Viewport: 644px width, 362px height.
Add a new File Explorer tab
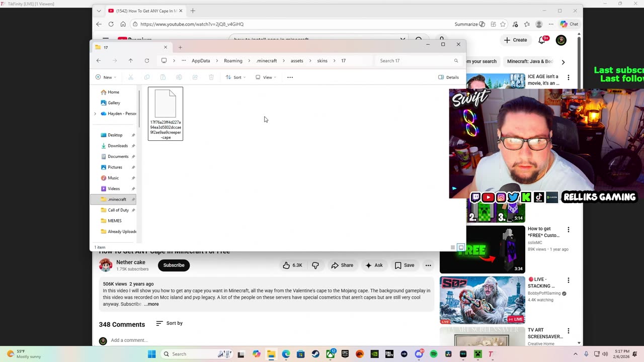pyautogui.click(x=181, y=47)
